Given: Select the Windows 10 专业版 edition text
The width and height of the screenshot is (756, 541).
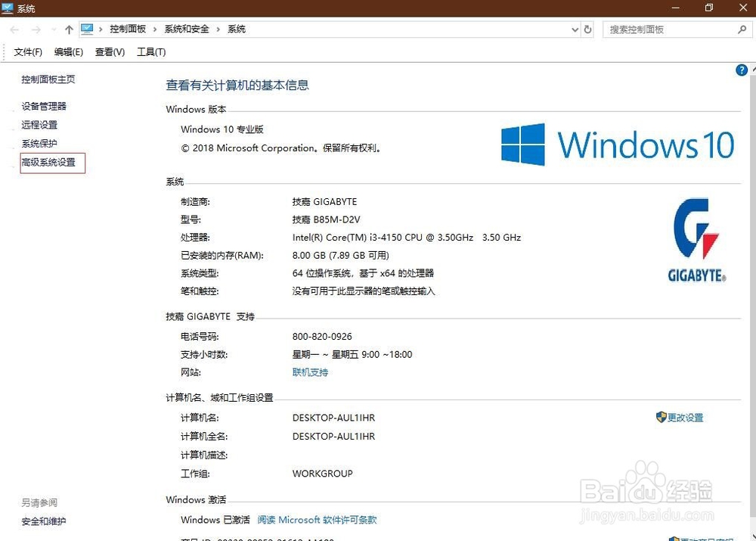Looking at the screenshot, I should (222, 129).
